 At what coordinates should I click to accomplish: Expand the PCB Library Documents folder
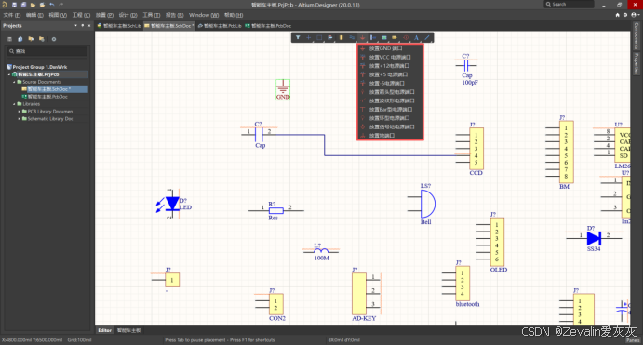pyautogui.click(x=19, y=112)
